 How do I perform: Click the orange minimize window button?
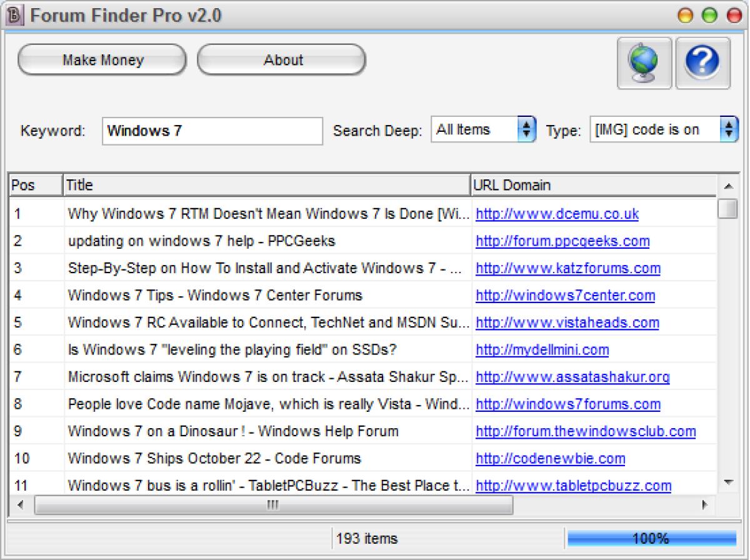click(687, 15)
